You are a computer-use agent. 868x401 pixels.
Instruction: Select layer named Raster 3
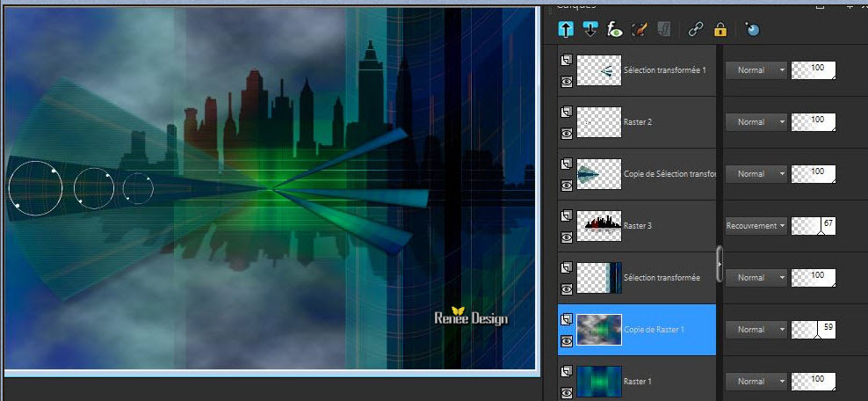tap(638, 226)
